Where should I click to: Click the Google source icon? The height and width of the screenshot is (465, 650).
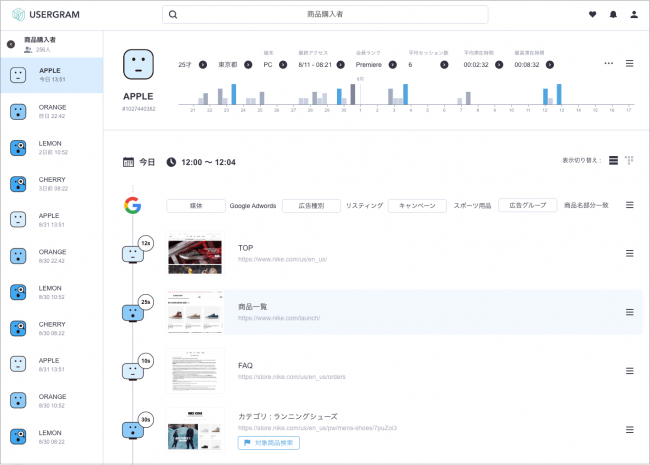point(132,205)
